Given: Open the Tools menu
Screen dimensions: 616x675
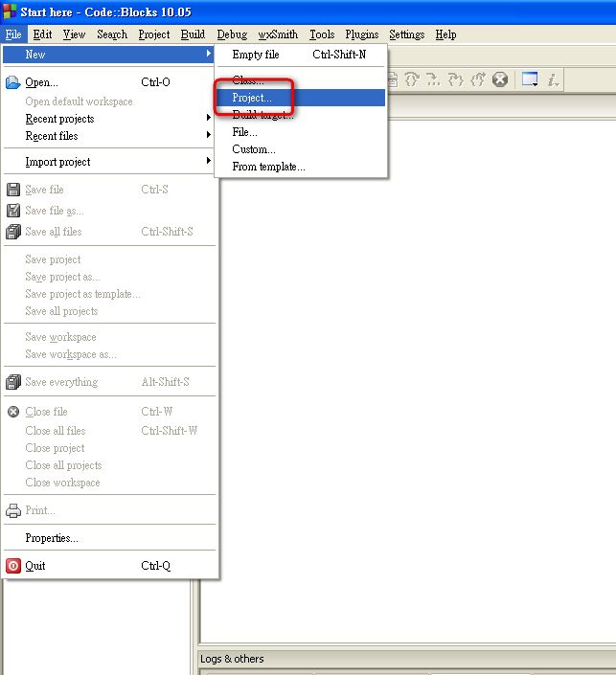Looking at the screenshot, I should pyautogui.click(x=322, y=34).
